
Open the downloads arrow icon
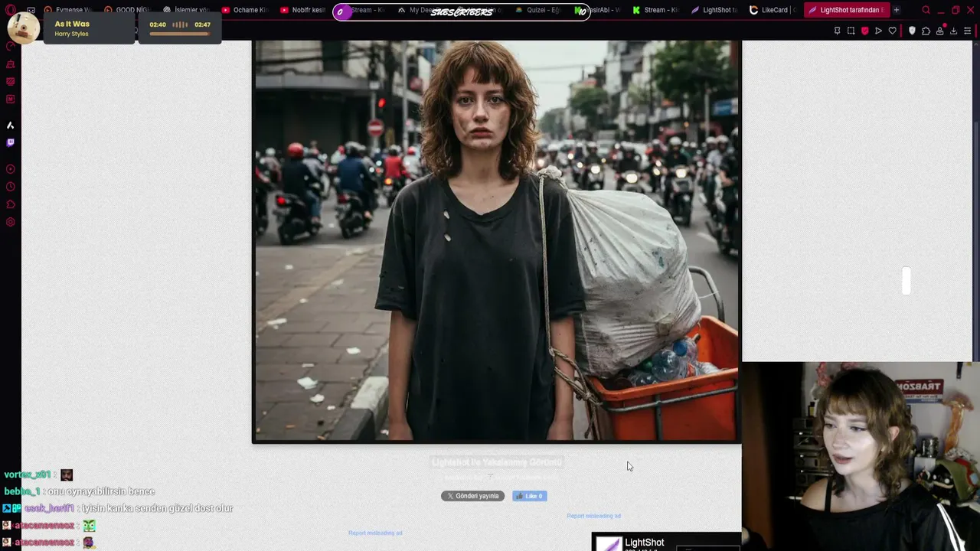coord(953,31)
